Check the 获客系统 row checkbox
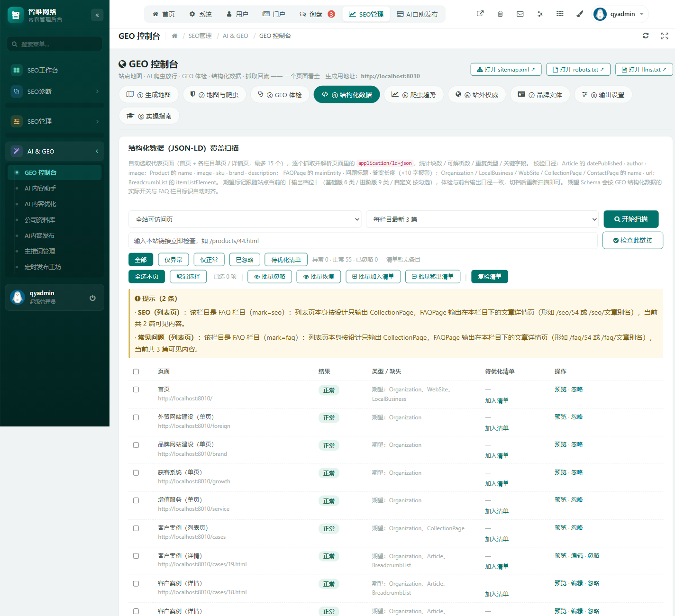This screenshot has height=616, width=675. pos(136,473)
